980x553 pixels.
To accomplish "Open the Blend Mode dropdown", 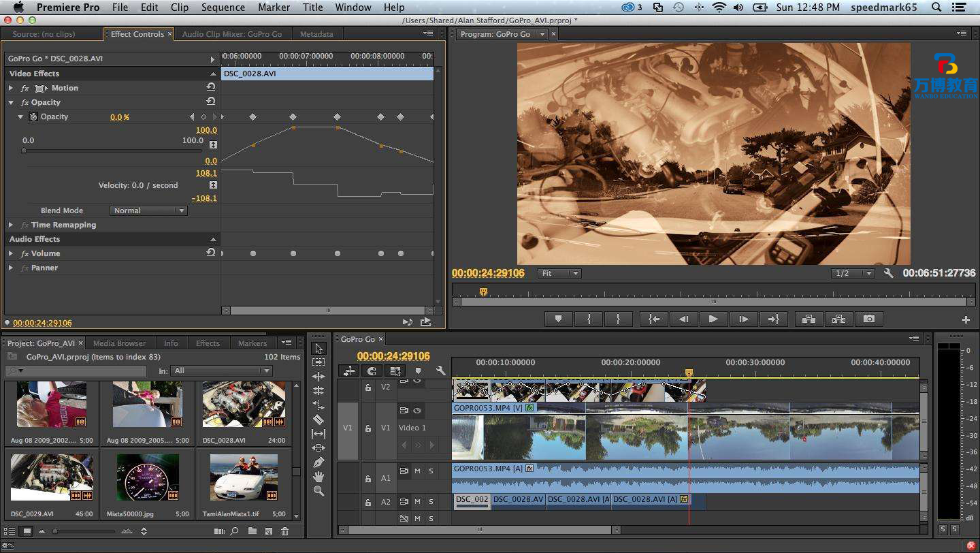I will (x=148, y=211).
